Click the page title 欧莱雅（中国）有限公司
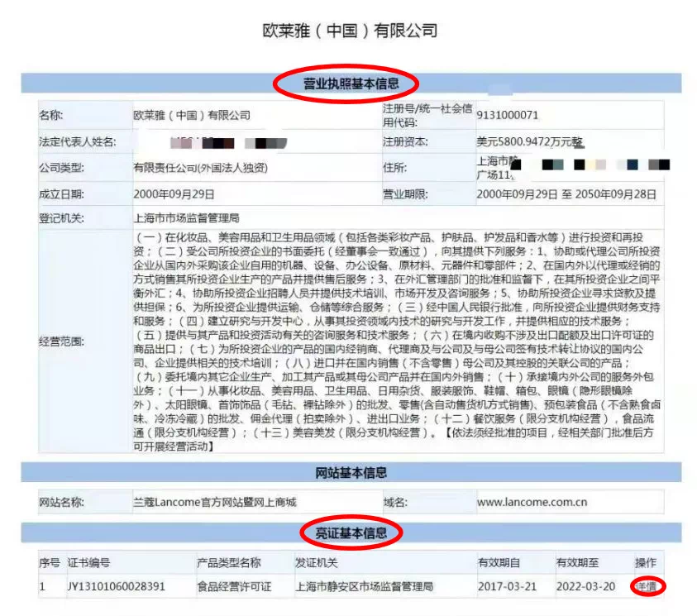This screenshot has height=616, width=697. pyautogui.click(x=349, y=31)
